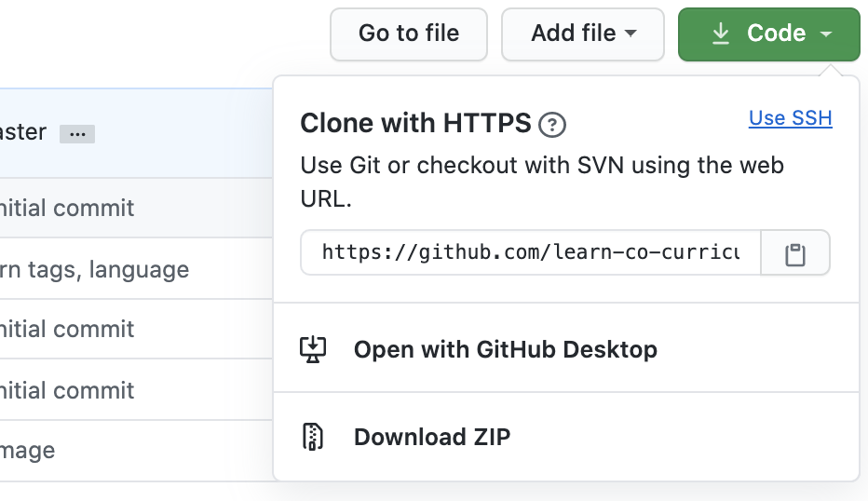
Task: Click the ellipsis icon beside branch name
Action: tap(77, 134)
